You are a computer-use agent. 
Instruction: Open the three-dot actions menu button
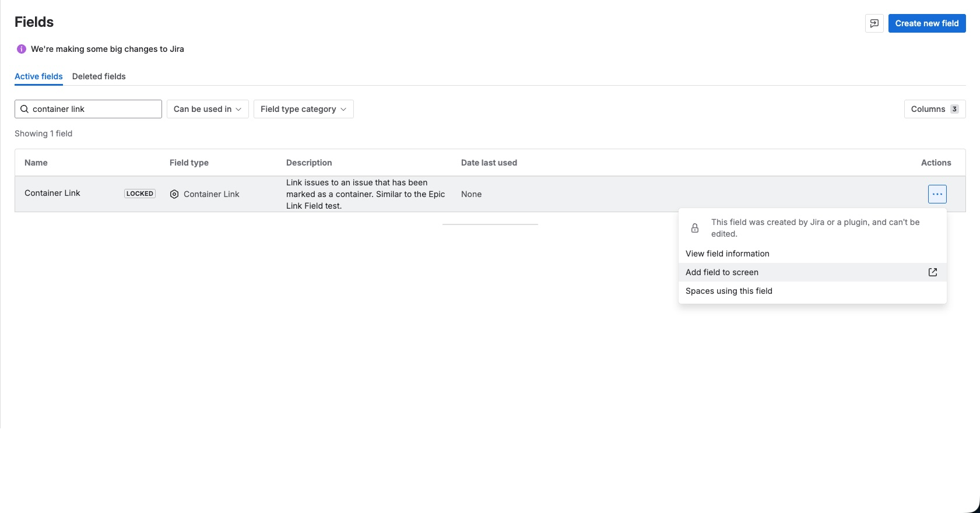[x=937, y=194]
